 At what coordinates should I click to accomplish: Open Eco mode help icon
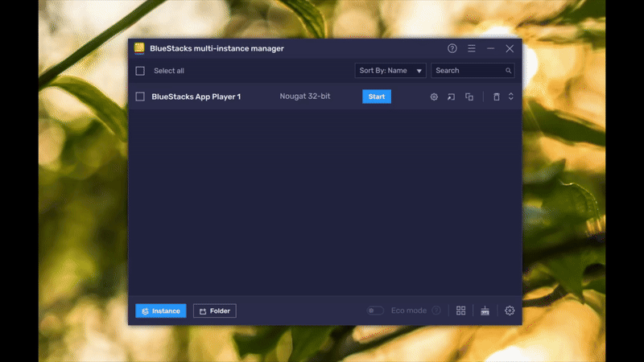click(x=436, y=311)
